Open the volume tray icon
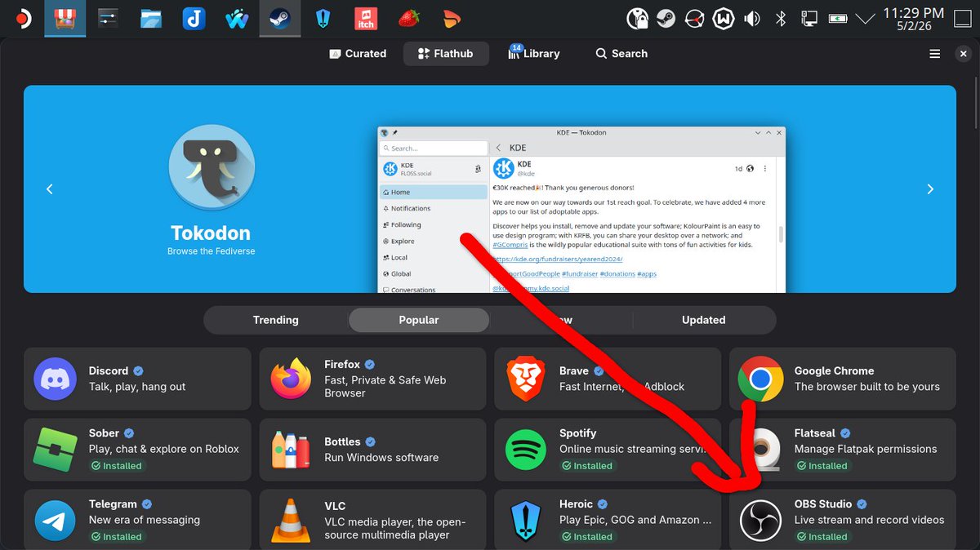Screen dimensions: 980x550 [751, 19]
